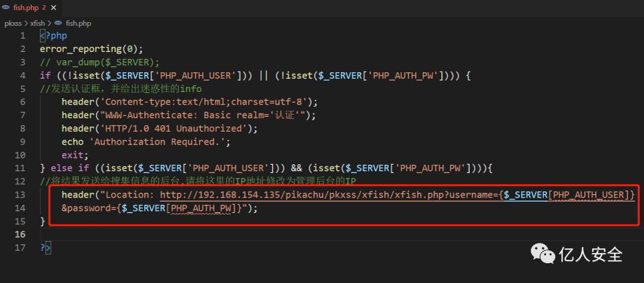Click the commented var_dump($_SERVER) line
This screenshot has height=283, width=644.
pos(100,62)
